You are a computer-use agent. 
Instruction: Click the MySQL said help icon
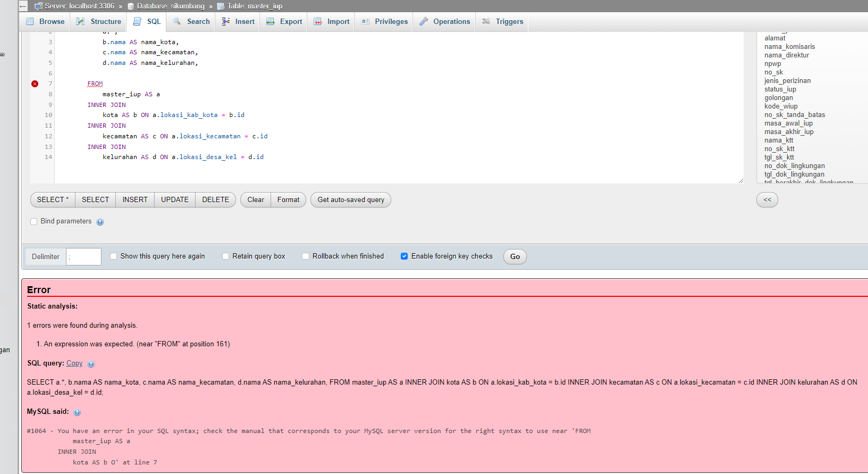77,412
